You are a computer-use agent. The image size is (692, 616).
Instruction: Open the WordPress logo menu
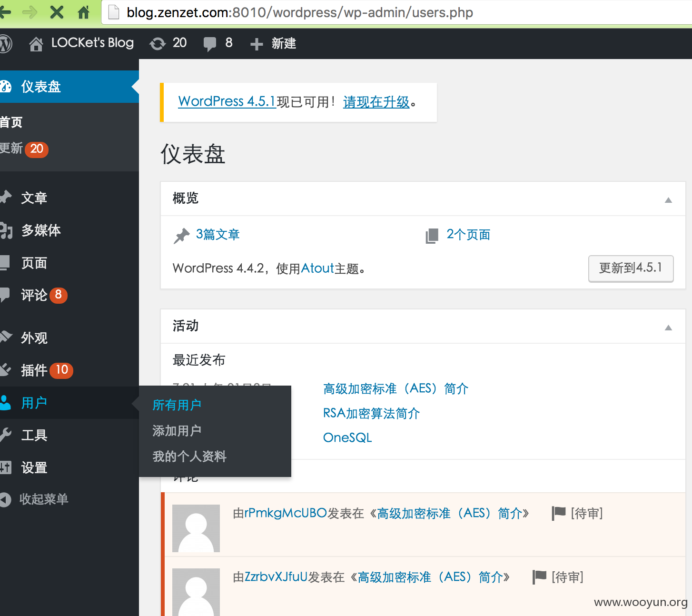coord(5,43)
